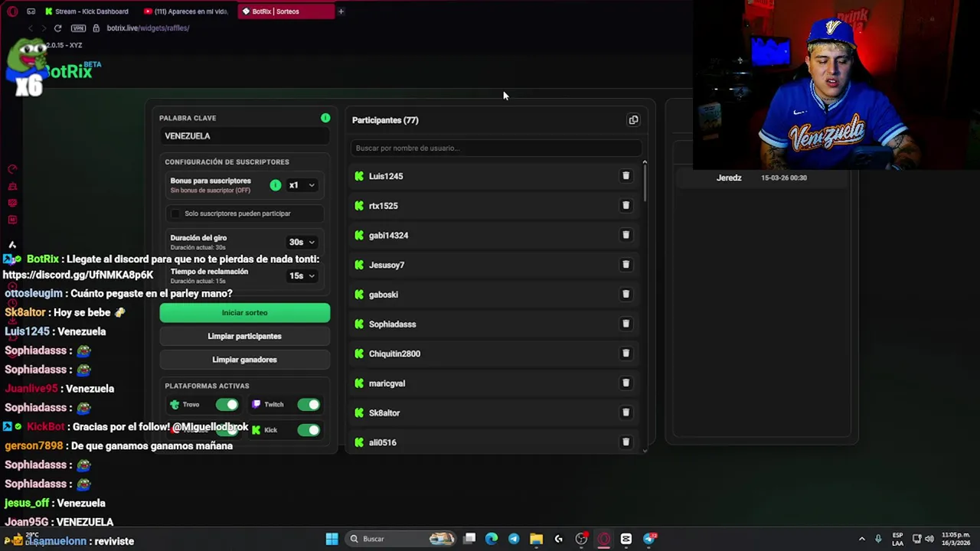Remove rtx1525 using its trash icon
Image resolution: width=980 pixels, height=551 pixels.
(x=626, y=205)
